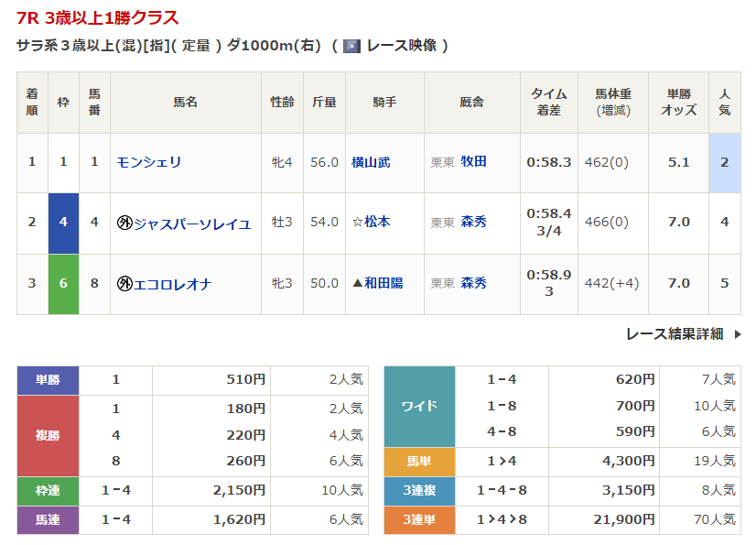Image resolution: width=756 pixels, height=545 pixels.
Task: Click body weight 462(0)
Action: pyautogui.click(x=607, y=162)
